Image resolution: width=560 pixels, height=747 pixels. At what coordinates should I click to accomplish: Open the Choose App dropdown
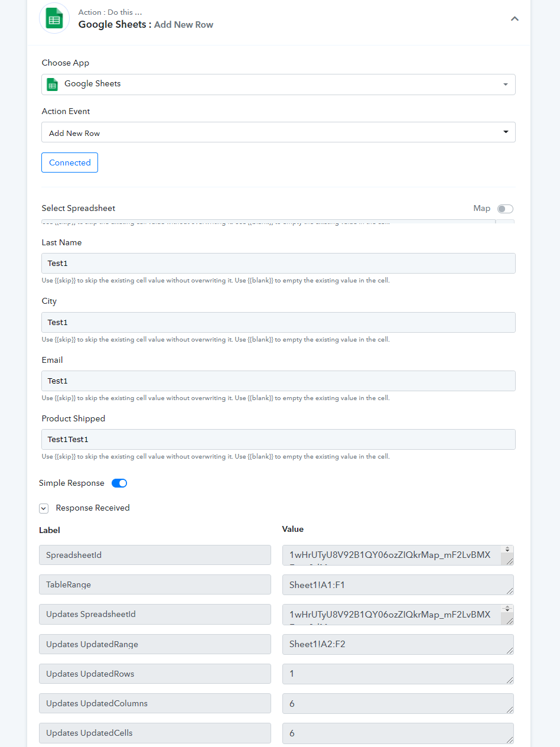click(x=278, y=85)
